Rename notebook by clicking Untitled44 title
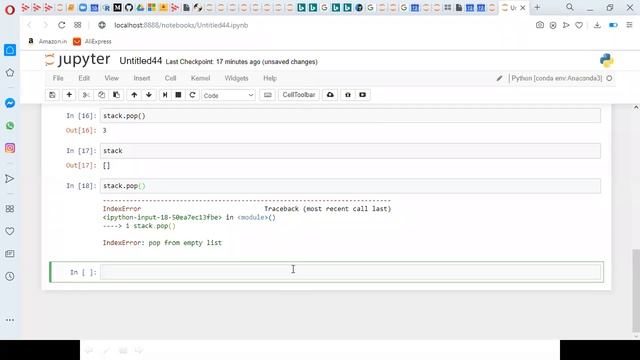 tap(140, 61)
